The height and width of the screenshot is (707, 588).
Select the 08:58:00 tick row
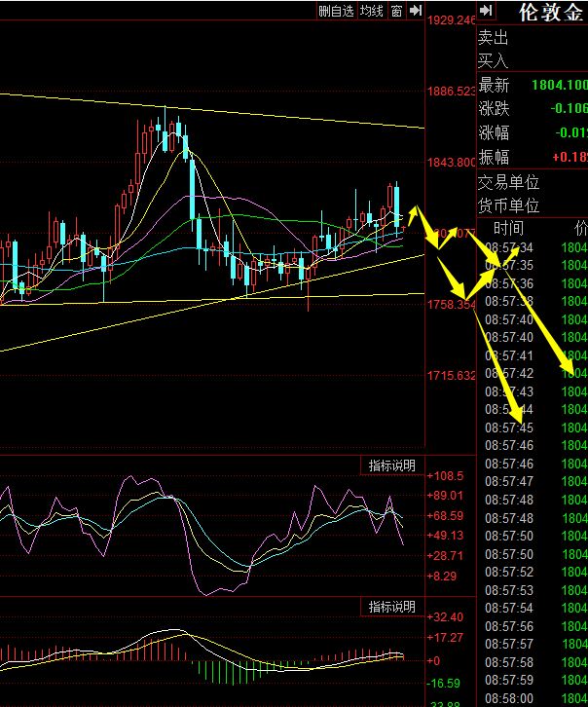click(533, 698)
